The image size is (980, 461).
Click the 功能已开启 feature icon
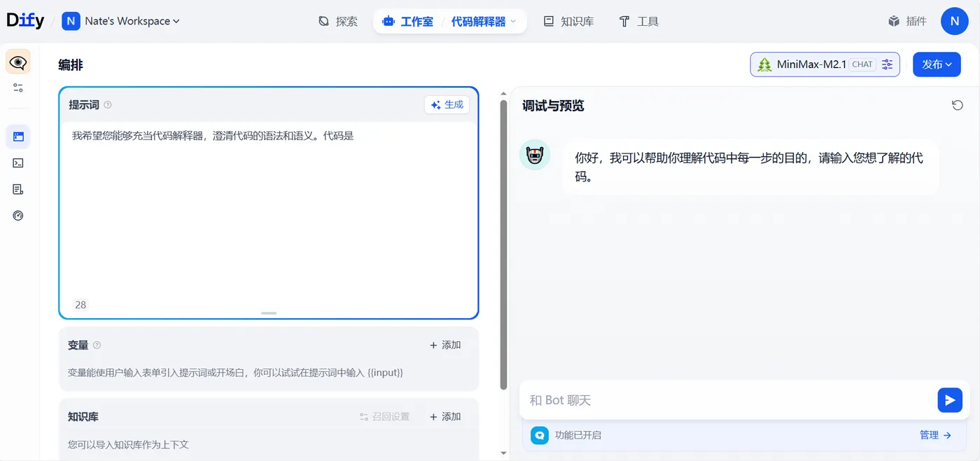539,435
